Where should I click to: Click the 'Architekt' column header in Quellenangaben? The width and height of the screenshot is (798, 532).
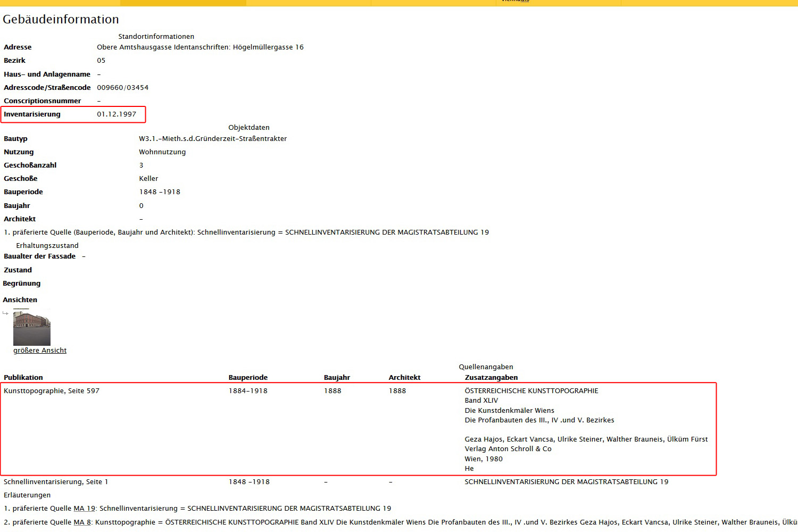[x=404, y=377]
